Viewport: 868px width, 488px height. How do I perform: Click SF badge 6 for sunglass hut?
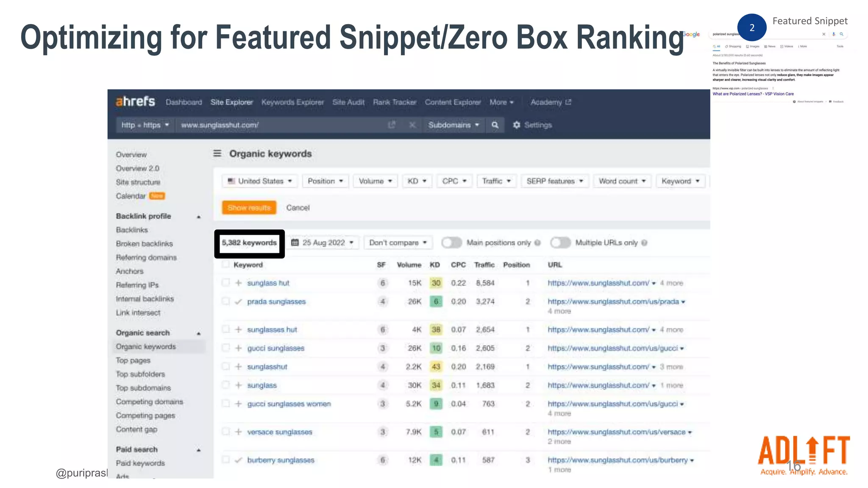point(382,283)
